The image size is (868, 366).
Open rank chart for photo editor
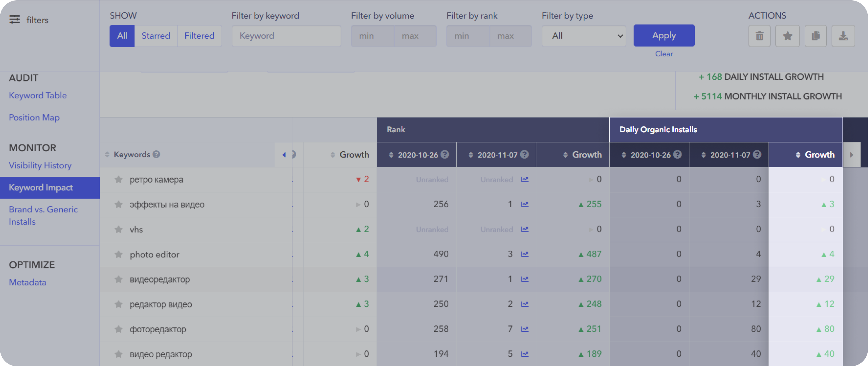tap(525, 254)
